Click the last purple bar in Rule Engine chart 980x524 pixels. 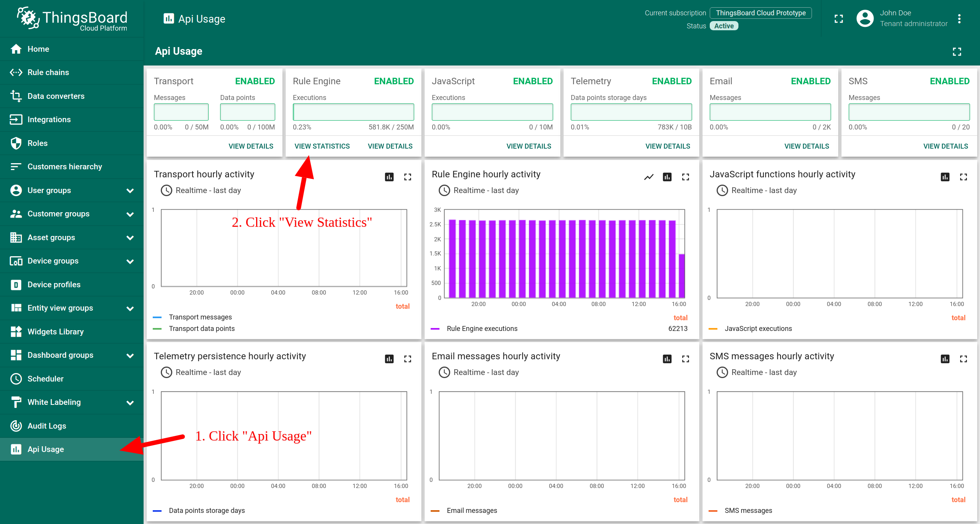(x=682, y=276)
